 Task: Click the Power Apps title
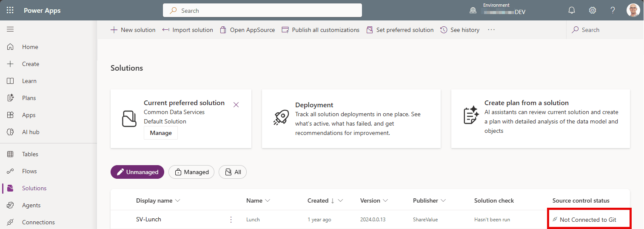(x=42, y=11)
